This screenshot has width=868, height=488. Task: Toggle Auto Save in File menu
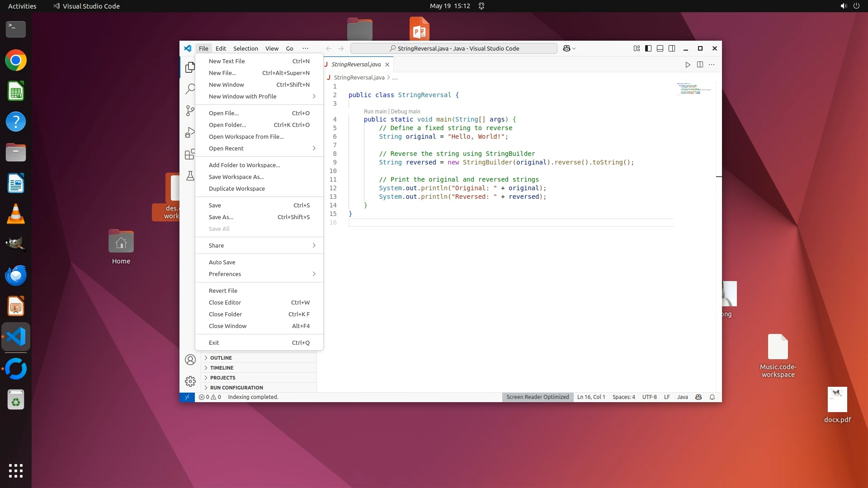(x=222, y=262)
